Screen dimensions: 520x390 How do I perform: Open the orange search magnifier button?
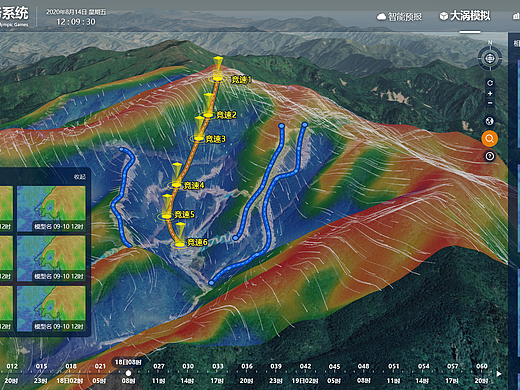(x=489, y=138)
